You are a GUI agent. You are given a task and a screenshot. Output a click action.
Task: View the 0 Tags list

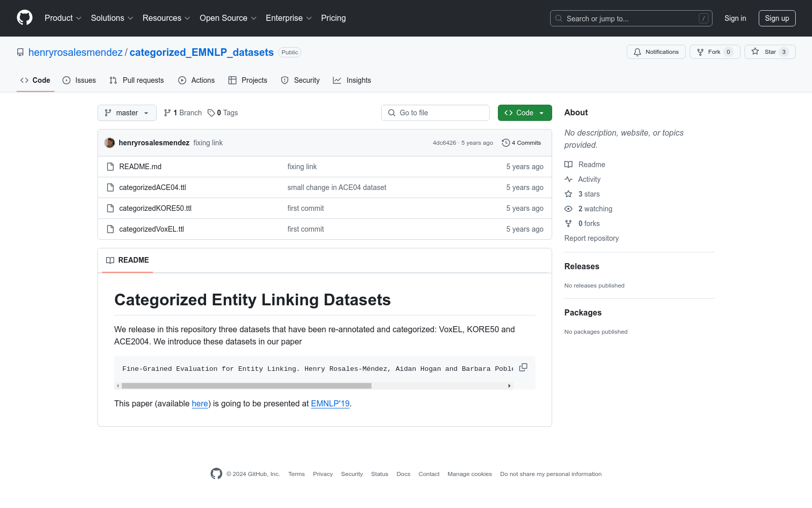(x=223, y=113)
